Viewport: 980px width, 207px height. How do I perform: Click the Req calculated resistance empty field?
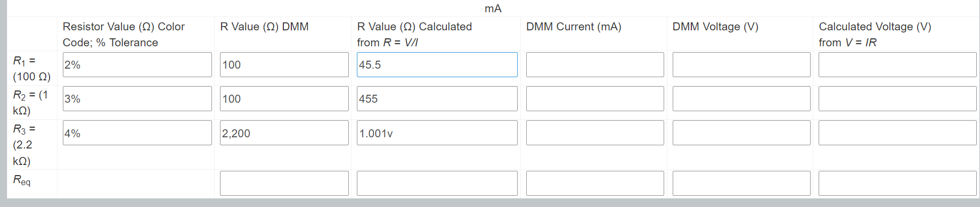pyautogui.click(x=437, y=183)
